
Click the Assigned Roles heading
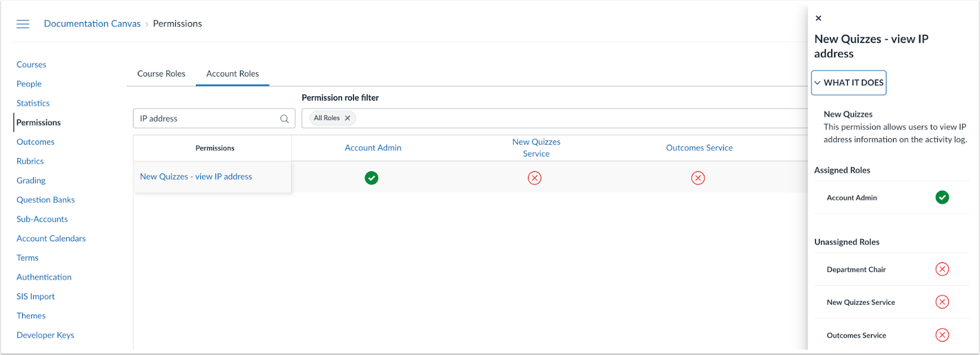pos(842,170)
